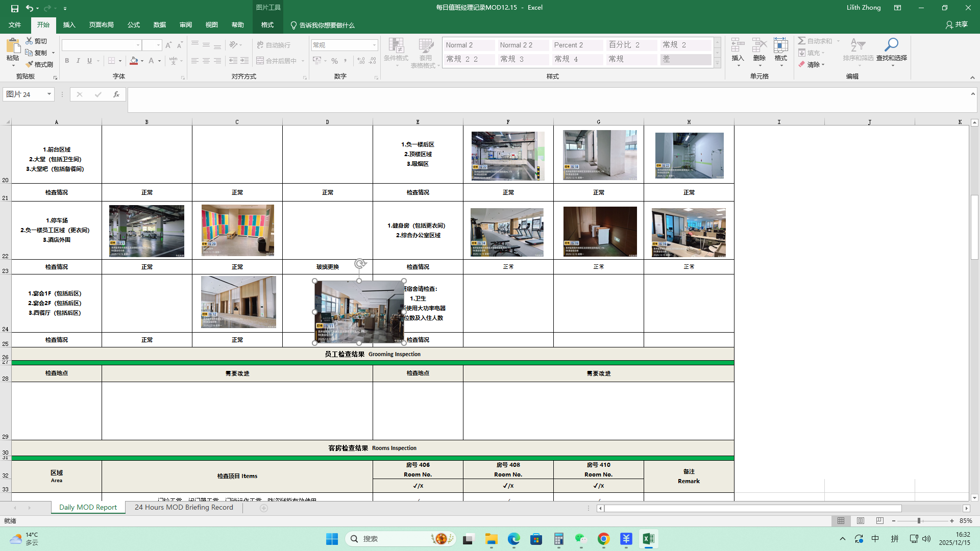Expand the cell styles gallery

coord(717,63)
